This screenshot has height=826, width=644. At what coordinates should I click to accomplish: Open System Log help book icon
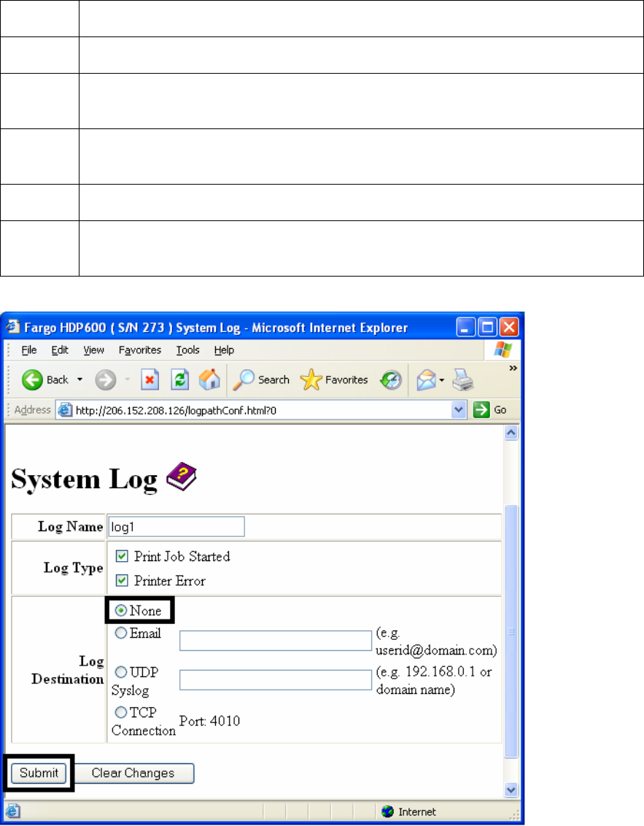click(x=182, y=476)
